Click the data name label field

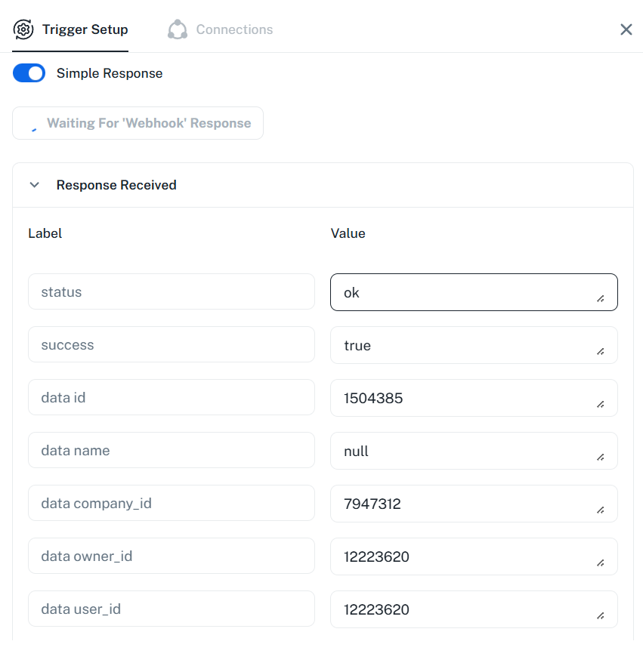click(x=171, y=450)
